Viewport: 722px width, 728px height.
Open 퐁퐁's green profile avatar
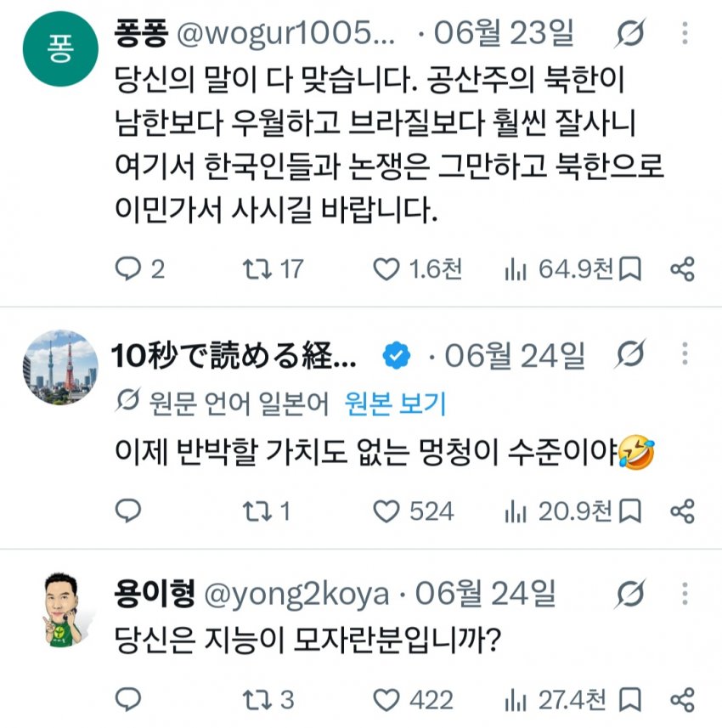[60, 49]
